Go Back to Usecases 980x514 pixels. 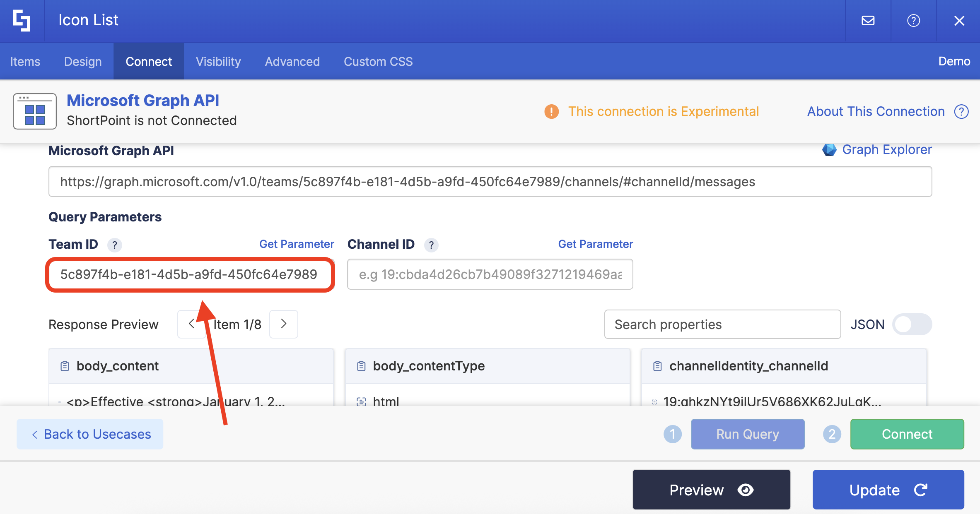(90, 434)
